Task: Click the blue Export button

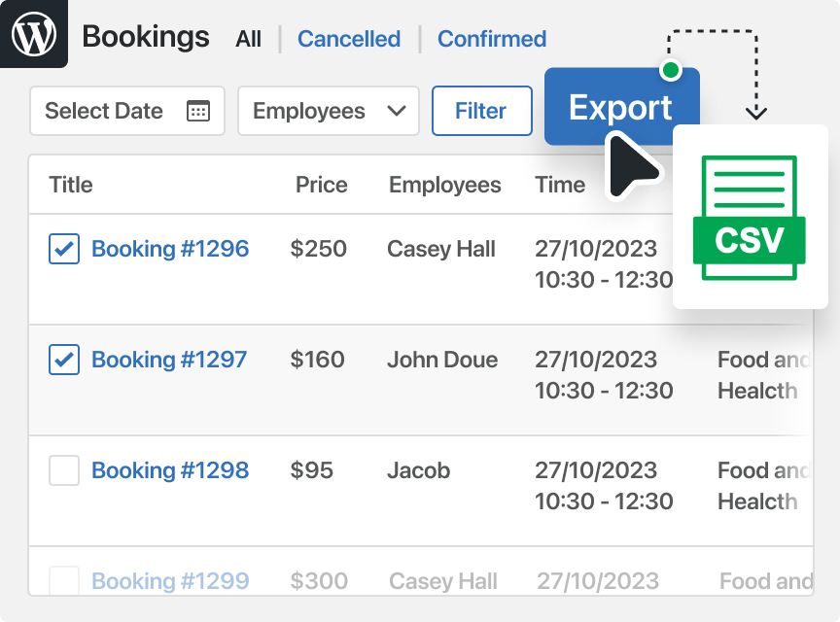Action: pos(622,106)
